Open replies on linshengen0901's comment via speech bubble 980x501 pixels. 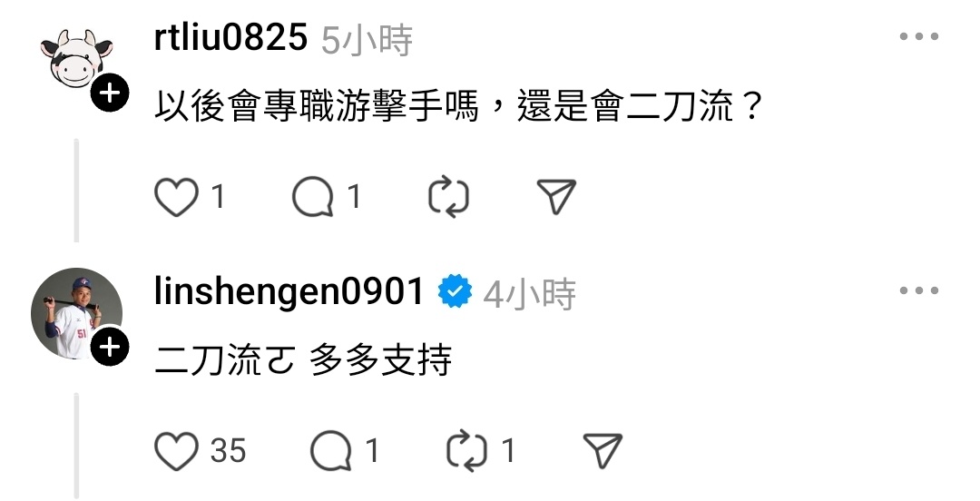pos(331,451)
